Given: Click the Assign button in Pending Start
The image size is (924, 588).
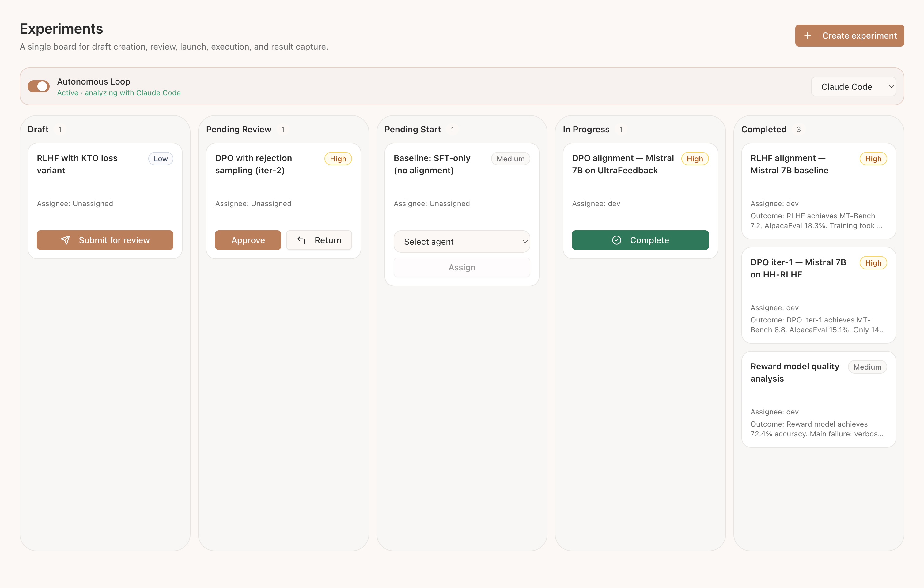Looking at the screenshot, I should pos(462,267).
